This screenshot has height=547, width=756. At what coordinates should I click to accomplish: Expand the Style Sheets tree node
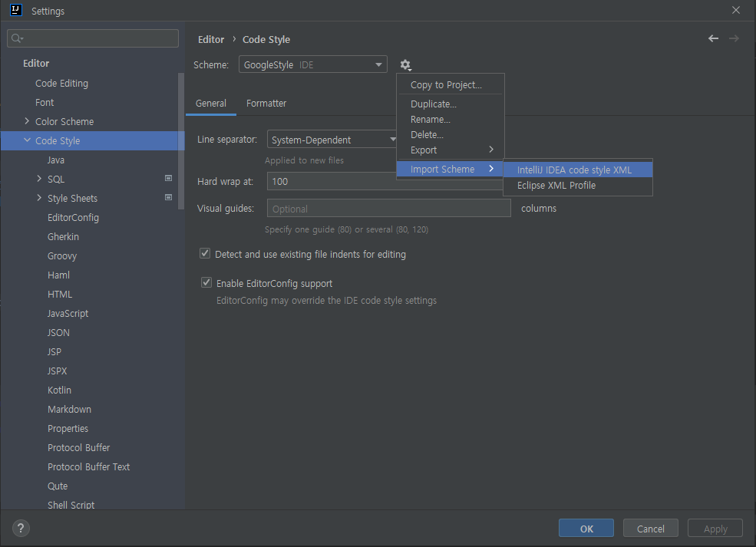[x=39, y=198]
